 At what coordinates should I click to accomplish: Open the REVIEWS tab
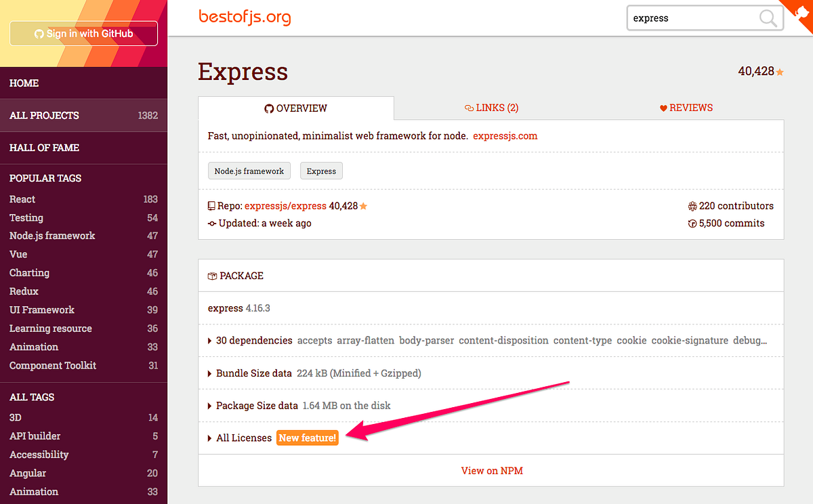pos(686,108)
